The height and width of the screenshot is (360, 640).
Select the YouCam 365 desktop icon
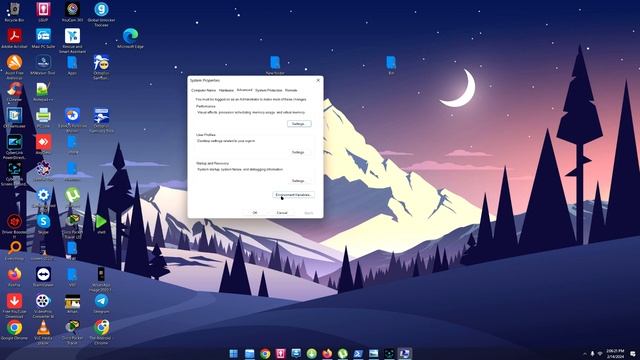pos(72,12)
